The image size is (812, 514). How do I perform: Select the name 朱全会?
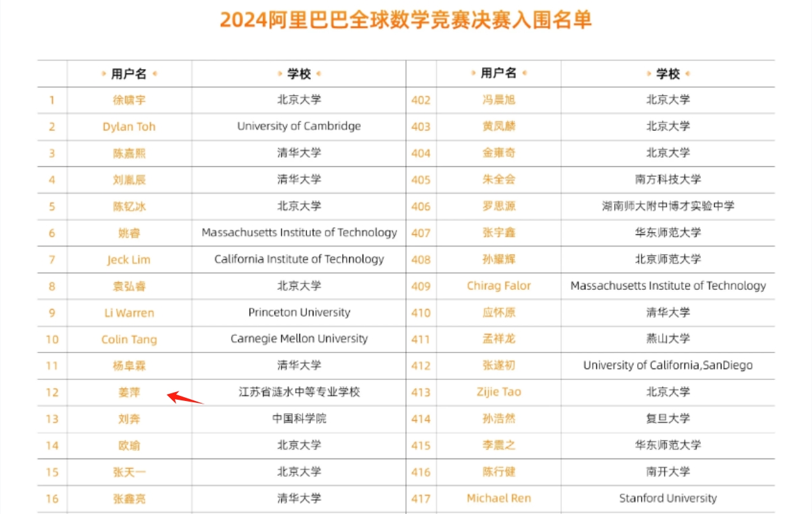pyautogui.click(x=499, y=179)
